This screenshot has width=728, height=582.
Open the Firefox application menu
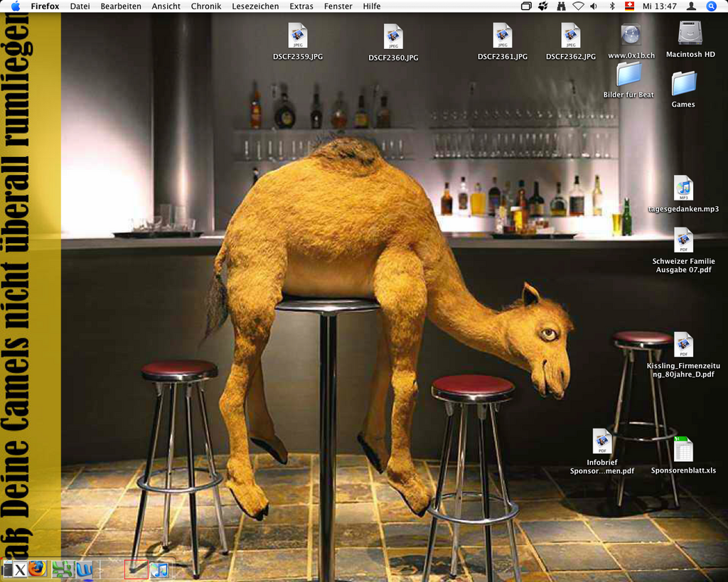point(45,6)
